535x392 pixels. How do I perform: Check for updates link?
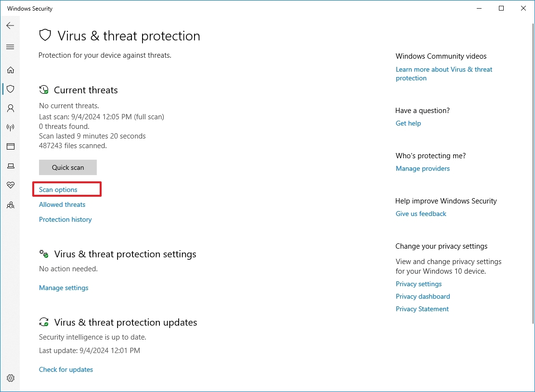[66, 369]
